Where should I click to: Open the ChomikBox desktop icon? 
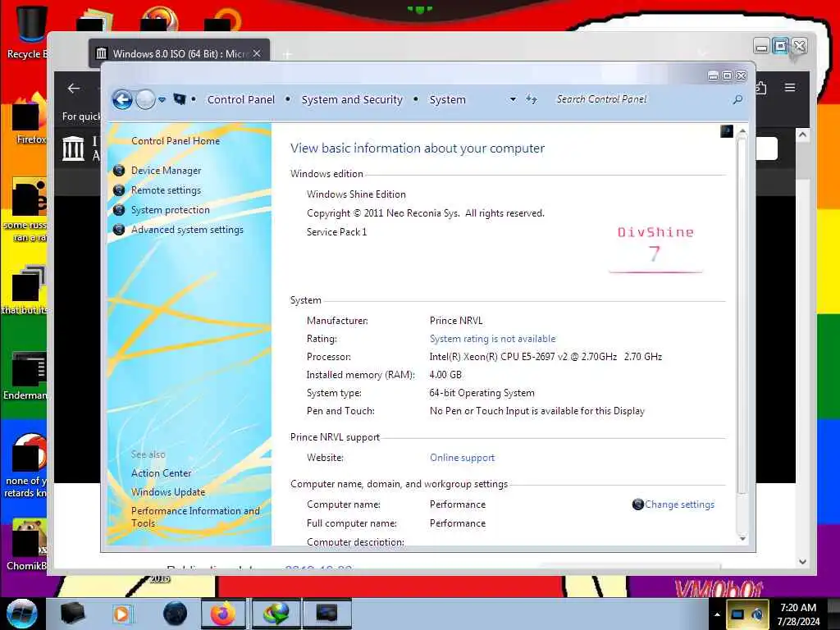(27, 546)
